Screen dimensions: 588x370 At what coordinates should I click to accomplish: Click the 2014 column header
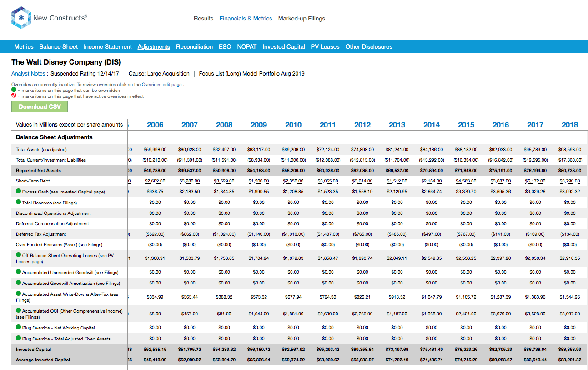[x=432, y=125]
